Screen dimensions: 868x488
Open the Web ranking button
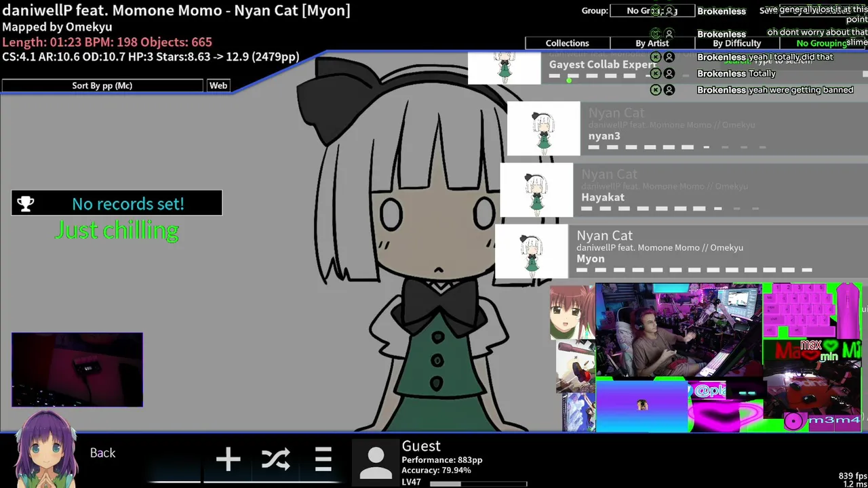[x=218, y=85]
